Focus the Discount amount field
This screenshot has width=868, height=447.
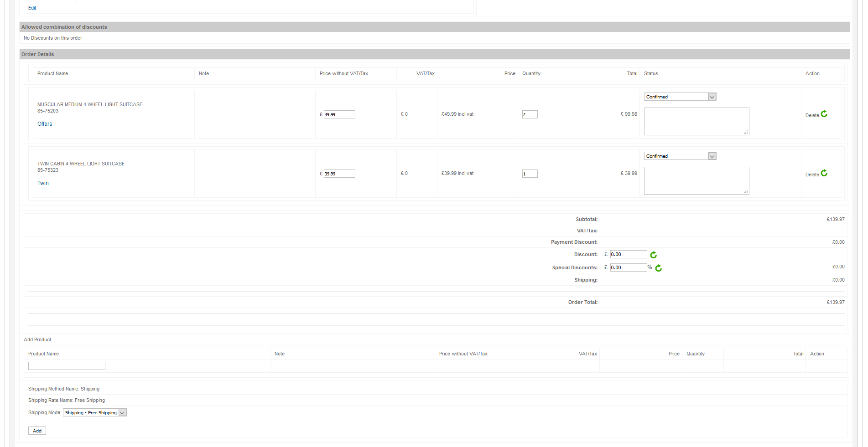click(629, 254)
